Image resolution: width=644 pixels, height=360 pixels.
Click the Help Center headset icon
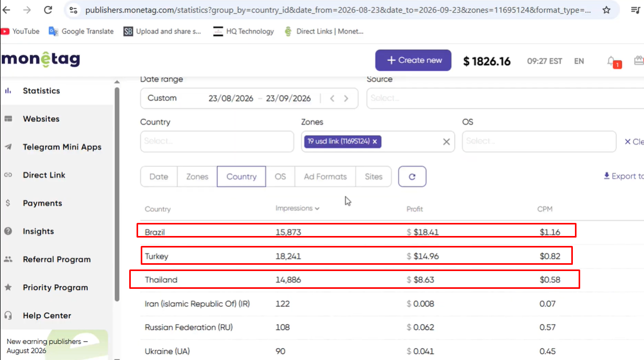click(x=8, y=316)
